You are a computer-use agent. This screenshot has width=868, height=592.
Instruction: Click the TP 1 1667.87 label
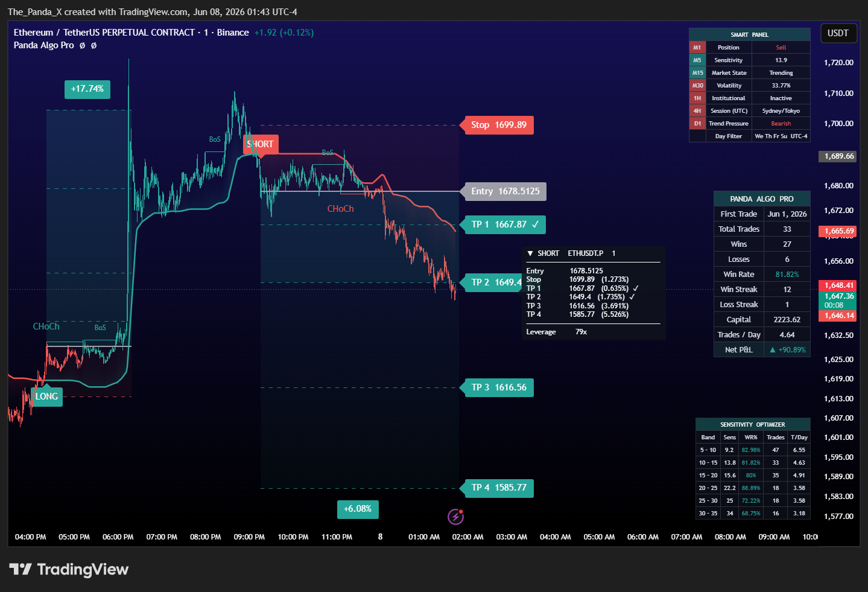pos(504,224)
